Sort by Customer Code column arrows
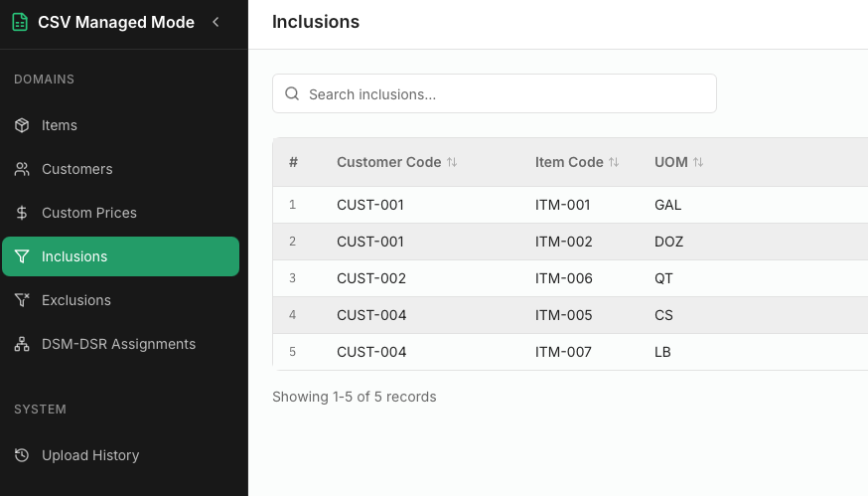 452,162
